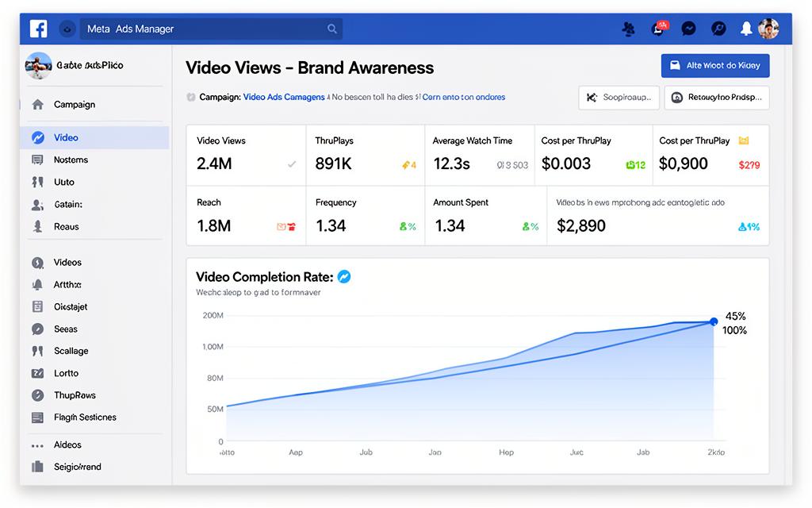Click the Seeas circular icon
812x508 pixels.
[37, 329]
